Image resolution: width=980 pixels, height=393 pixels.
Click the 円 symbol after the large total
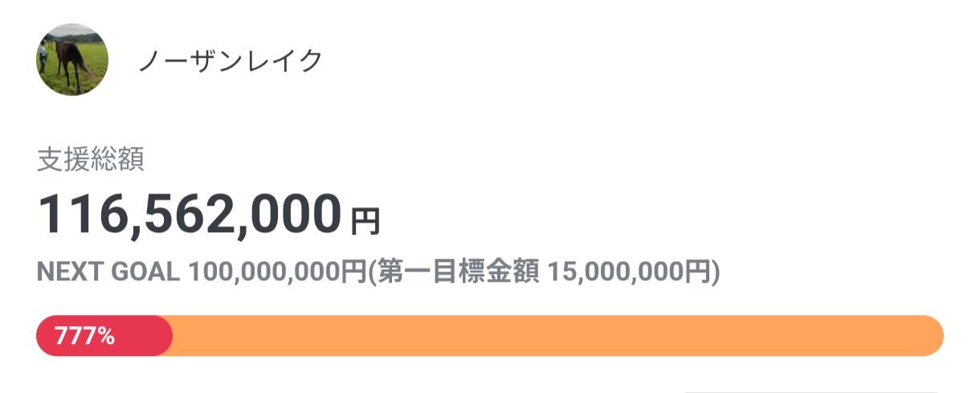click(x=365, y=220)
